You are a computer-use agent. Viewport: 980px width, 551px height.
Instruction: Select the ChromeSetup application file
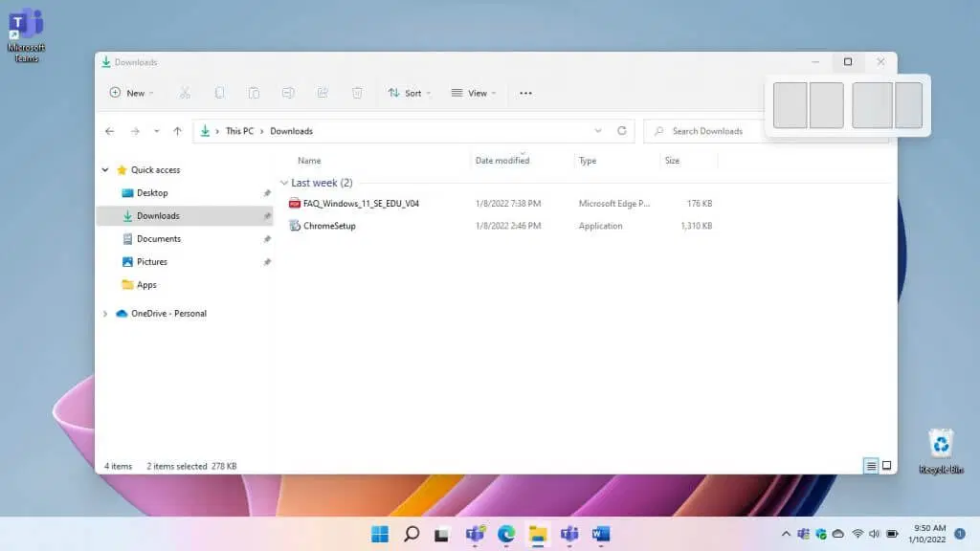tap(329, 226)
